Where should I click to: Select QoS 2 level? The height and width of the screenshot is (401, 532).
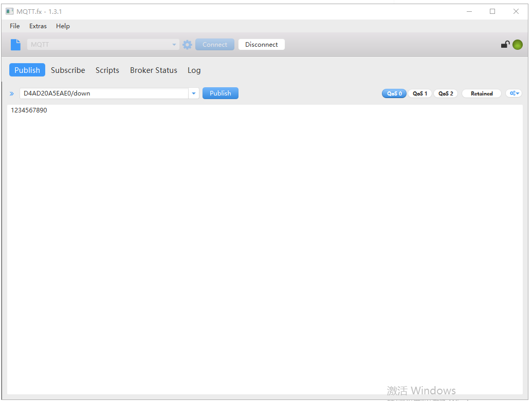tap(446, 93)
